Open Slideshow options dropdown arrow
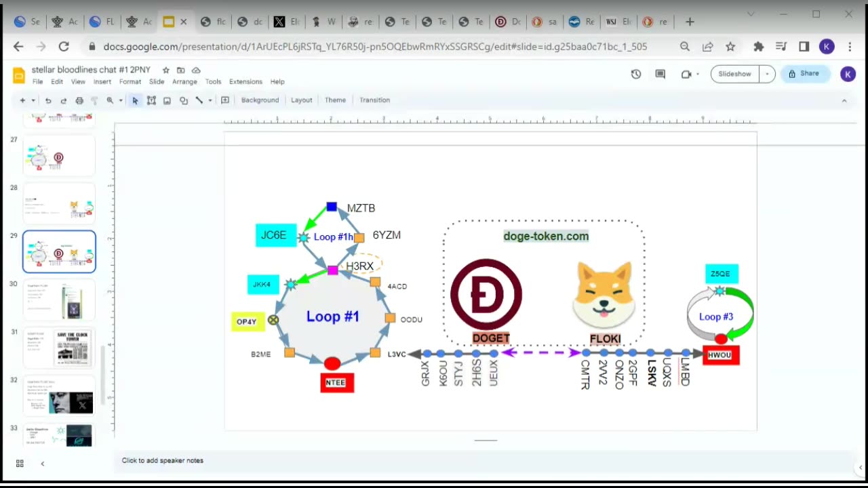 [767, 74]
